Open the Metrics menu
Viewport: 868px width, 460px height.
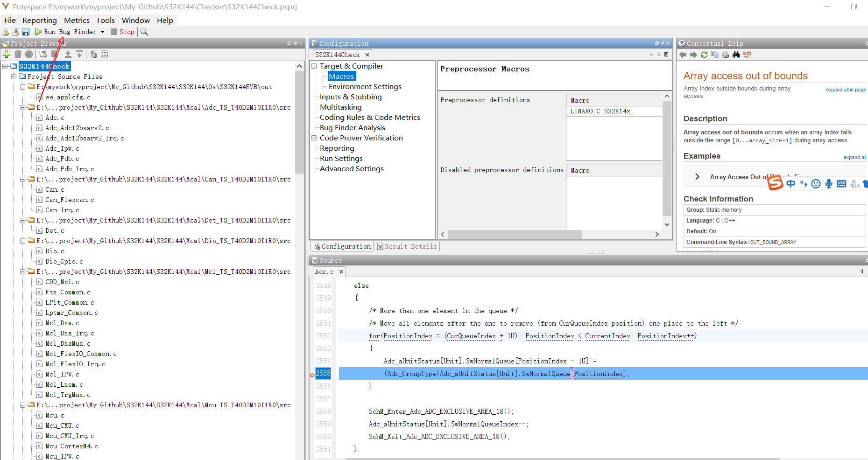tap(77, 20)
